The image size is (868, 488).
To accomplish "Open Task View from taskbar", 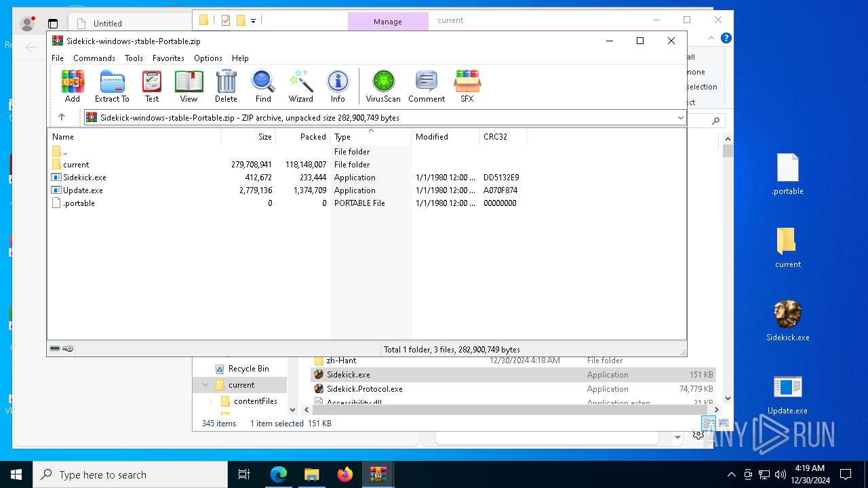I will pos(244,474).
